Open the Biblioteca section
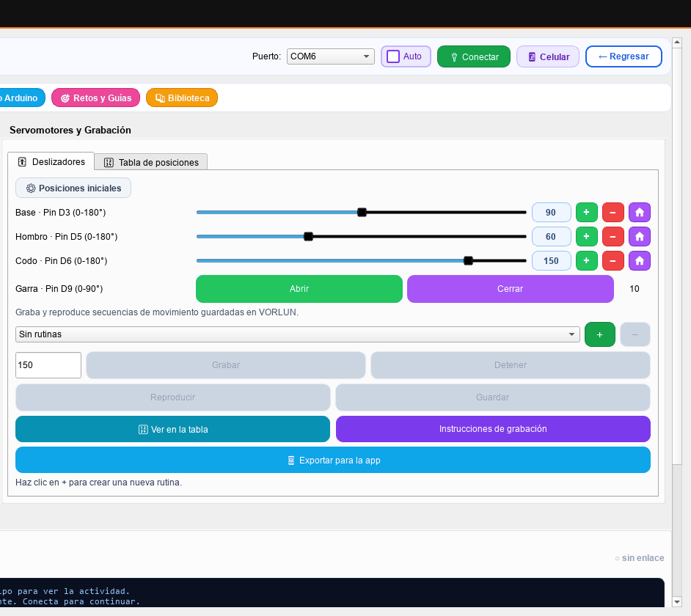The width and height of the screenshot is (691, 616). [x=182, y=98]
